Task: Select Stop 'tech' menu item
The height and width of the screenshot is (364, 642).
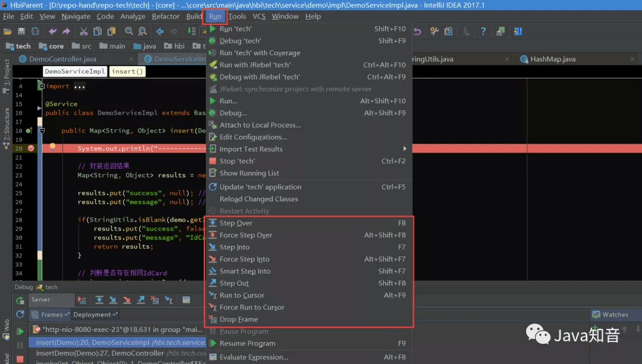Action: click(x=309, y=161)
